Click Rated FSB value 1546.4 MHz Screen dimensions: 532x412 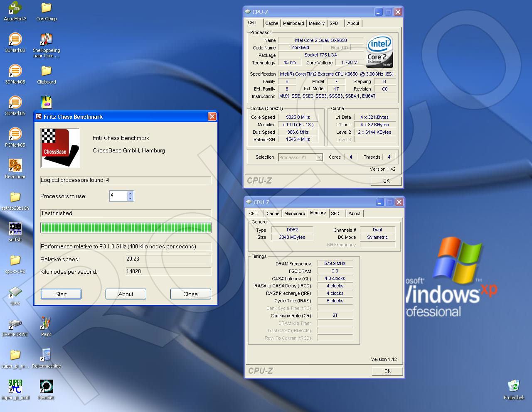point(298,140)
